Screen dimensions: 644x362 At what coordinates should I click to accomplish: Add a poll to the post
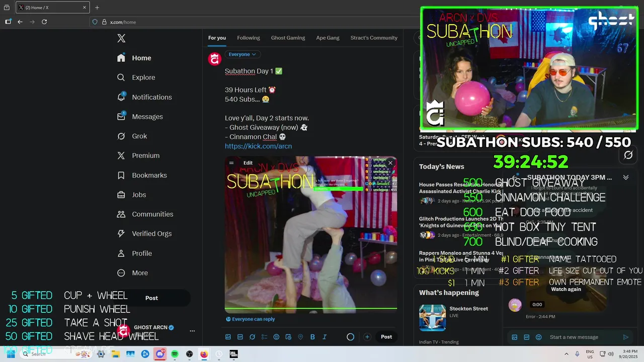[x=264, y=337]
